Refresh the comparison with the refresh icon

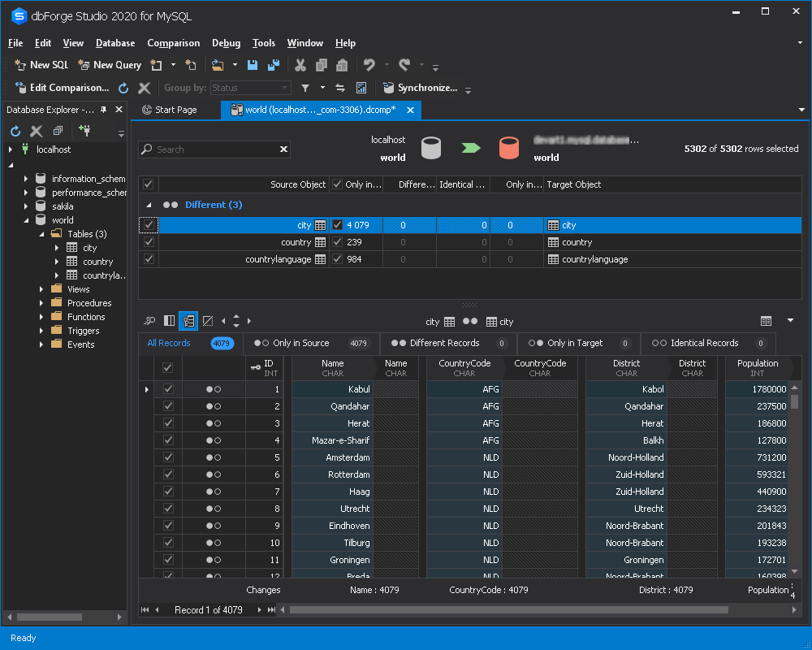pyautogui.click(x=123, y=88)
